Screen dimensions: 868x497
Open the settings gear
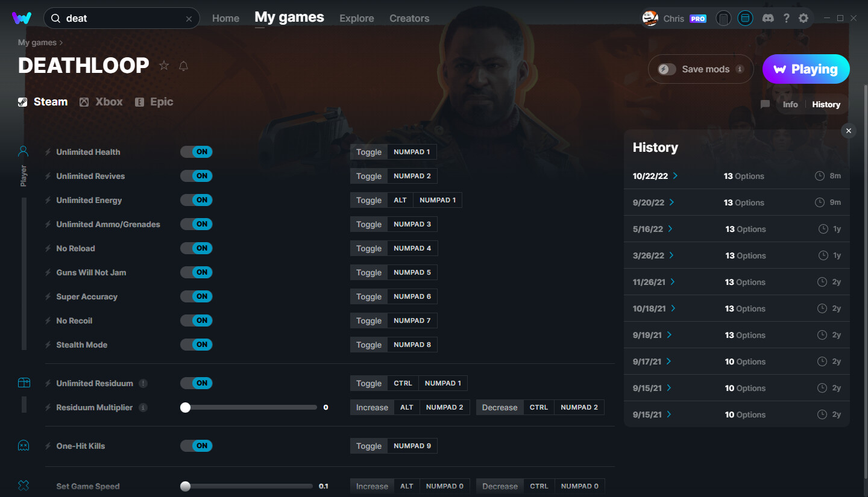(804, 18)
